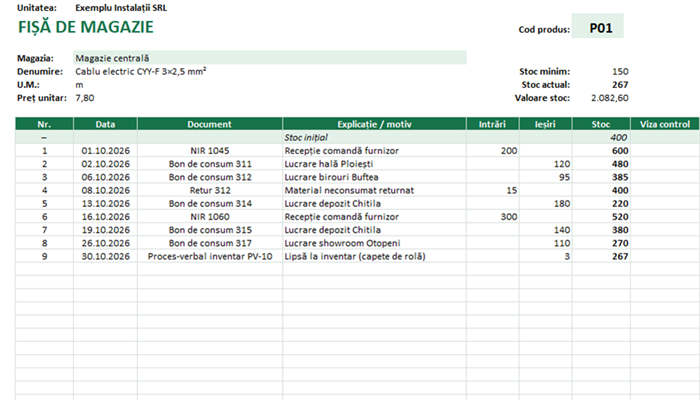Click the date cell 08.10.2026

[105, 191]
